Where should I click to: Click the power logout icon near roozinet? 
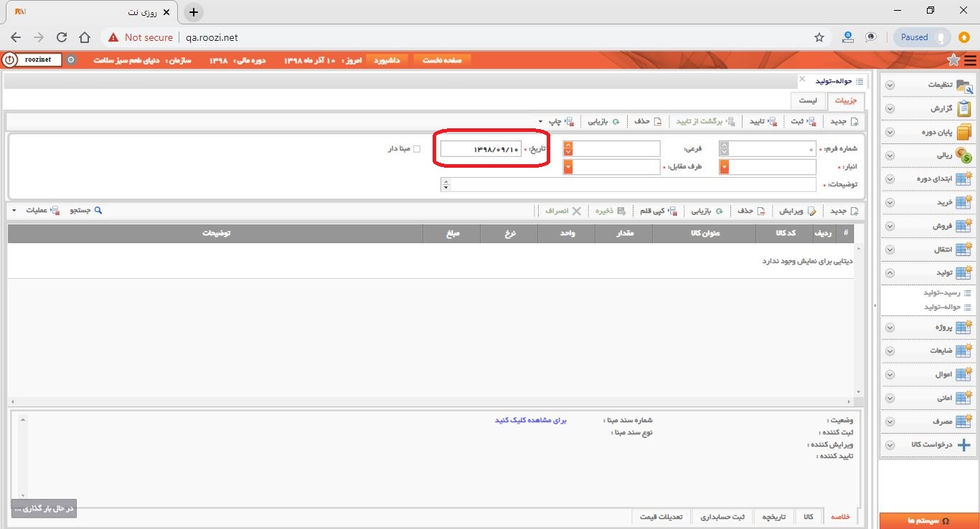(10, 60)
